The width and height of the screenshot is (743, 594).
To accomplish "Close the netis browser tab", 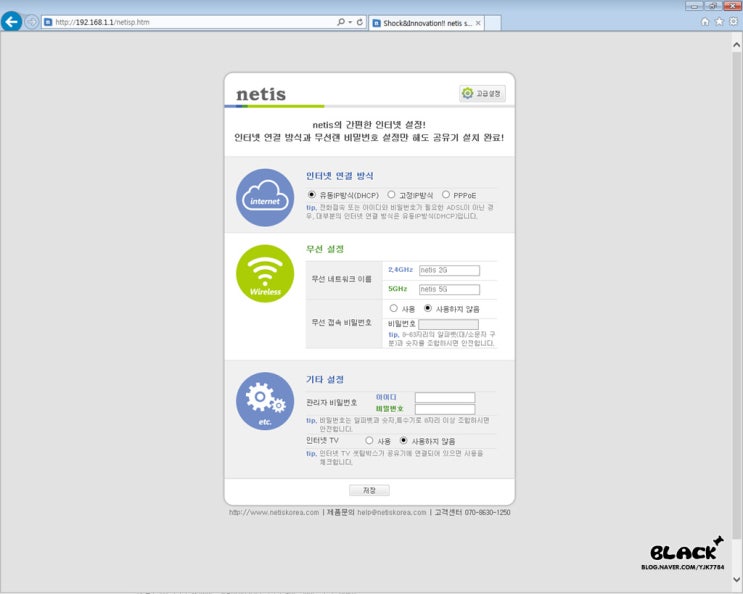I will [x=478, y=23].
